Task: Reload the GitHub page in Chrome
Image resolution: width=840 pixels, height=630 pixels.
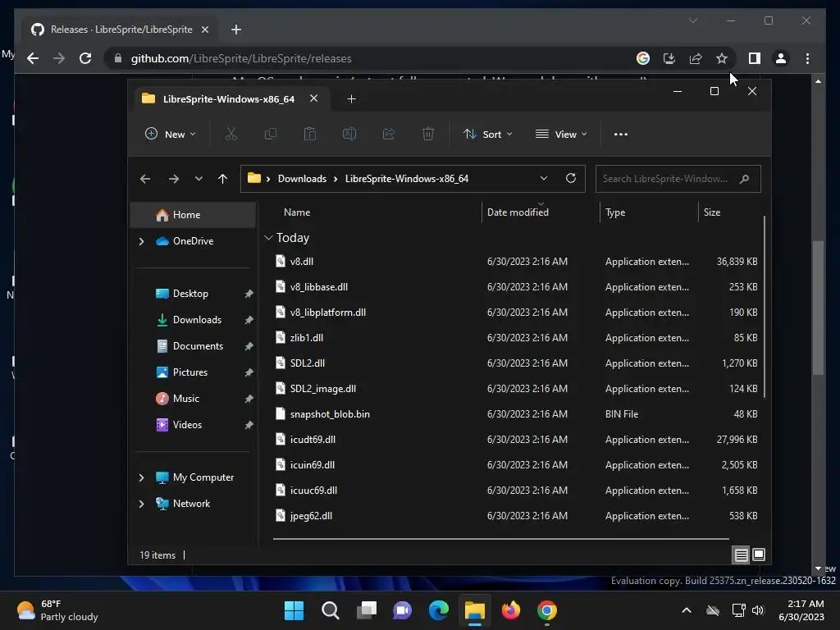Action: (85, 58)
